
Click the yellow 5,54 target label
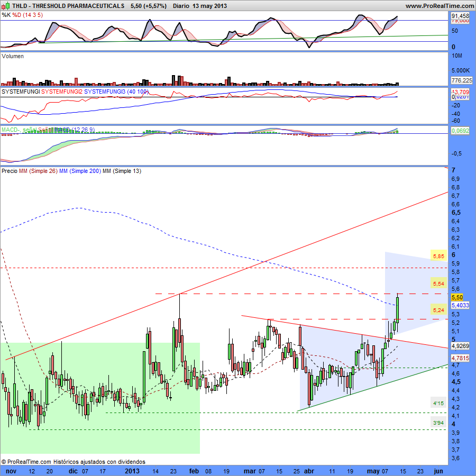click(438, 283)
